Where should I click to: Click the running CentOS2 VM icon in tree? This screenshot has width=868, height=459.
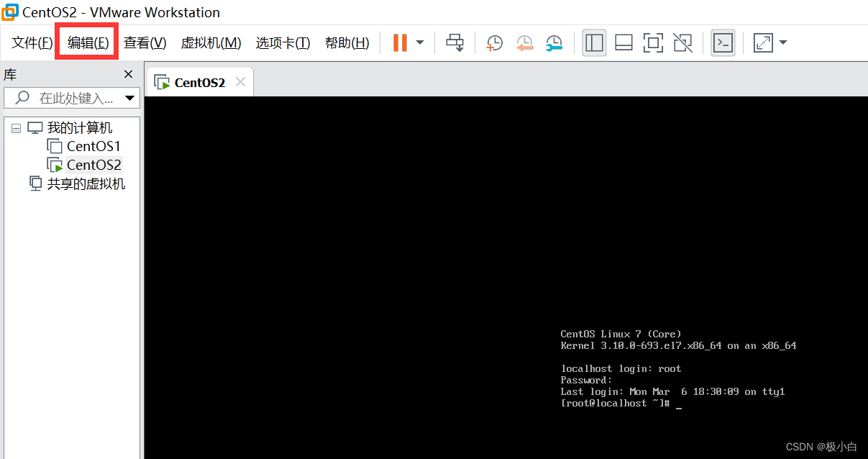[x=55, y=165]
